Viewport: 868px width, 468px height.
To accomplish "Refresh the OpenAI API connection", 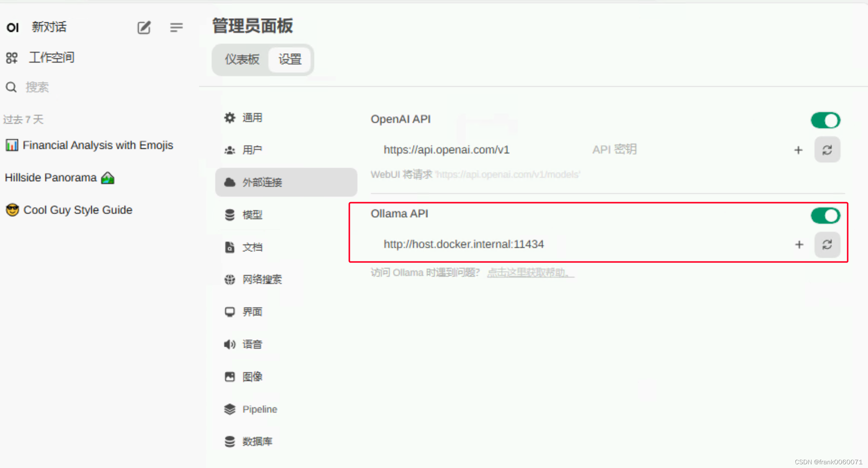I will pyautogui.click(x=827, y=150).
